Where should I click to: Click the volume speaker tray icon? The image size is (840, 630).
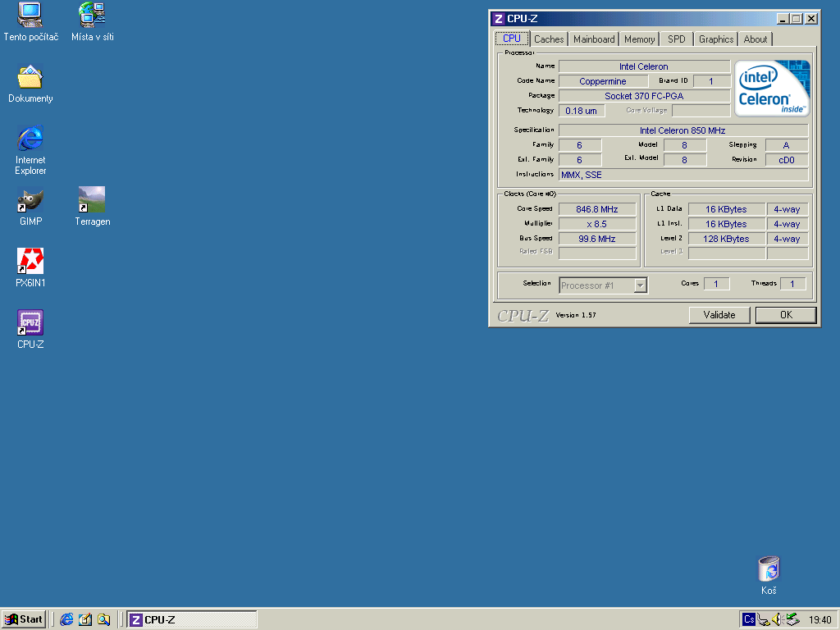(x=777, y=619)
